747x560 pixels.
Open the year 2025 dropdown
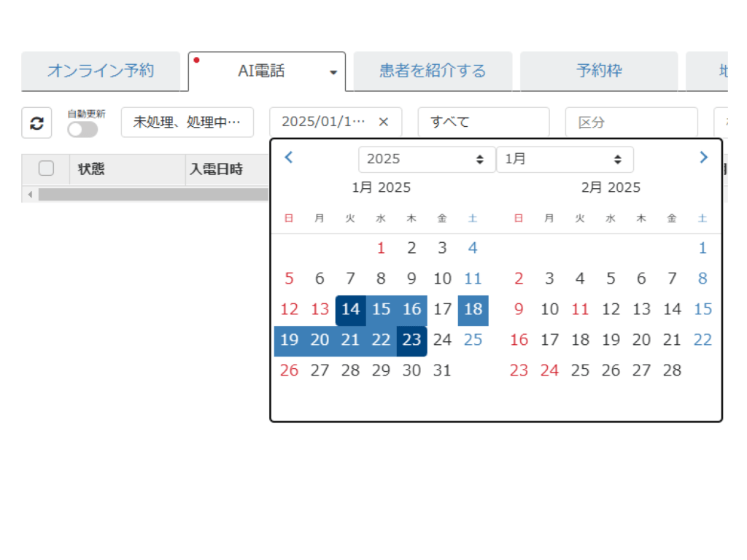click(x=426, y=159)
